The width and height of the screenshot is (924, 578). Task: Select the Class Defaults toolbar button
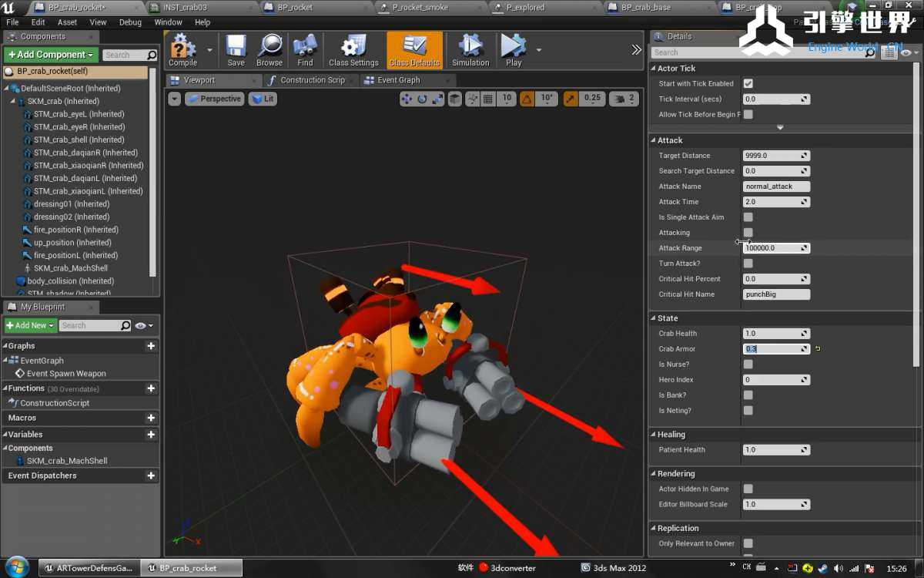click(414, 50)
